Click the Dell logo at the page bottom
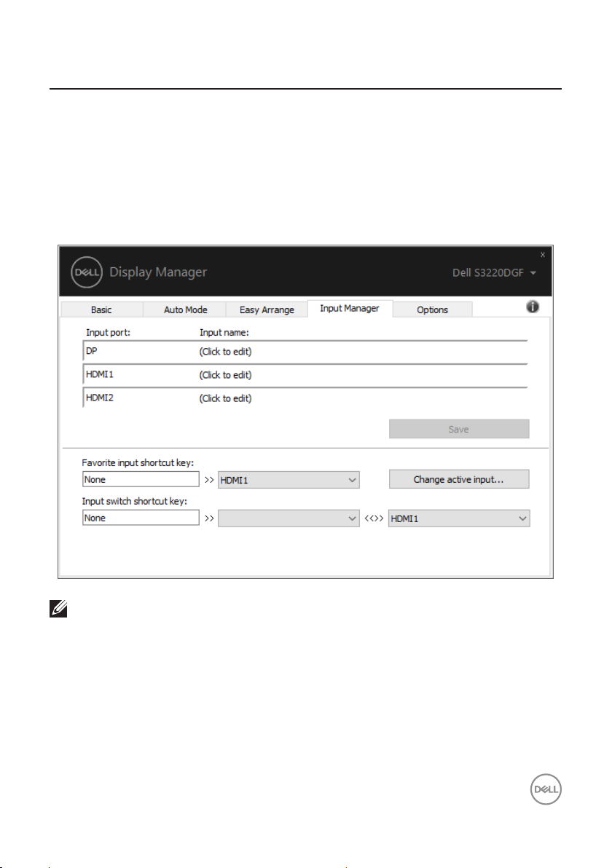This screenshot has width=612, height=868. 546,789
